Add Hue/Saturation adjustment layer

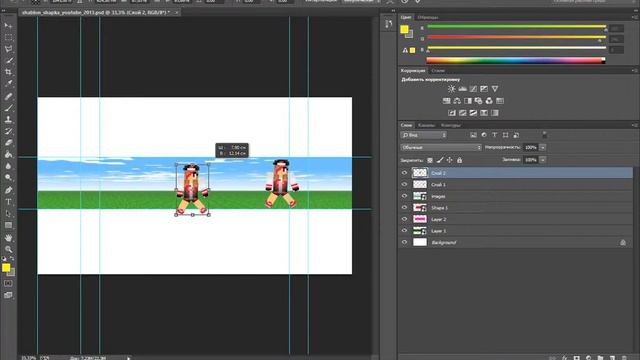(447, 101)
